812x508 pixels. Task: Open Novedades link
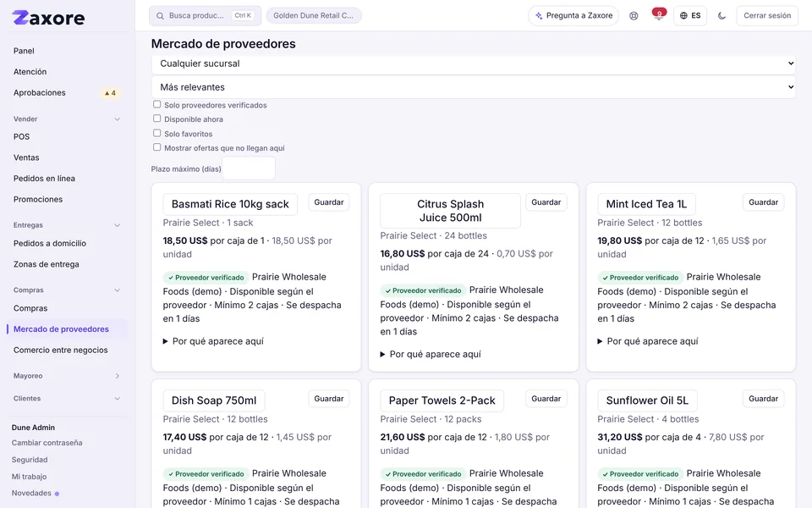pos(31,493)
